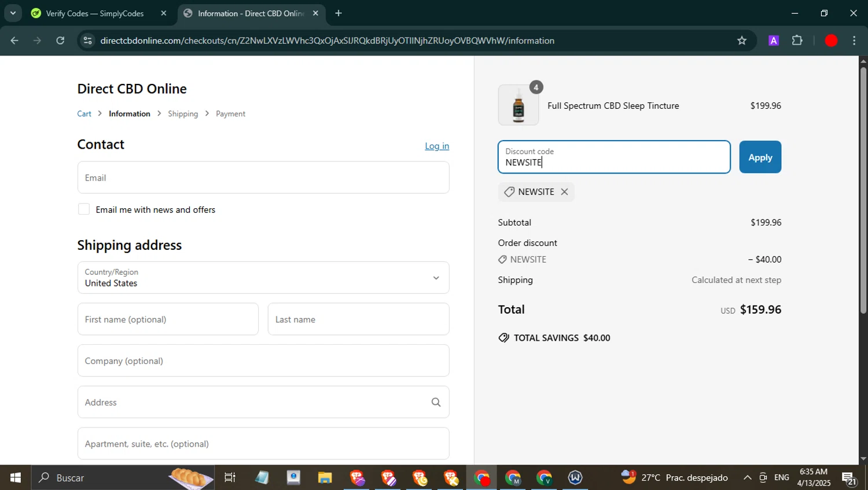The image size is (868, 490).
Task: Click the browser back arrow
Action: [x=14, y=40]
